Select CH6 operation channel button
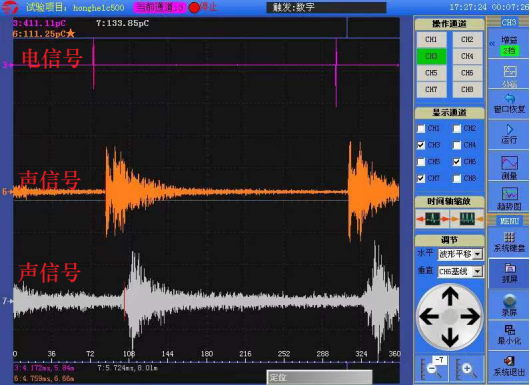This screenshot has width=530, height=385. pos(467,73)
